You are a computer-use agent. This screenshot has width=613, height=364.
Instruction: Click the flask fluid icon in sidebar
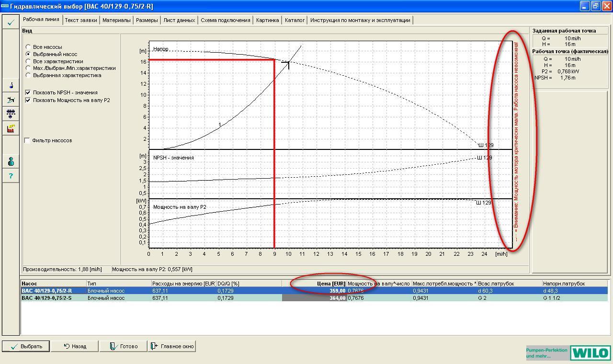coord(11,85)
